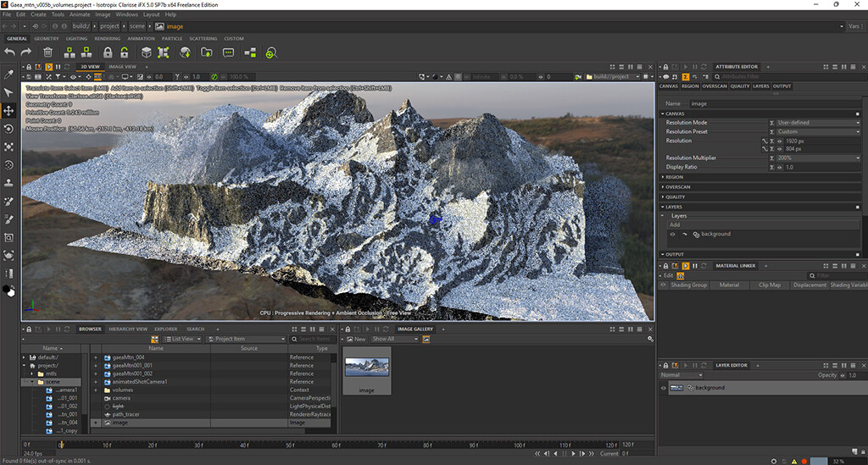Viewport: 868px width, 465px height.
Task: Open the List View dropdown in browser
Action: pos(183,339)
